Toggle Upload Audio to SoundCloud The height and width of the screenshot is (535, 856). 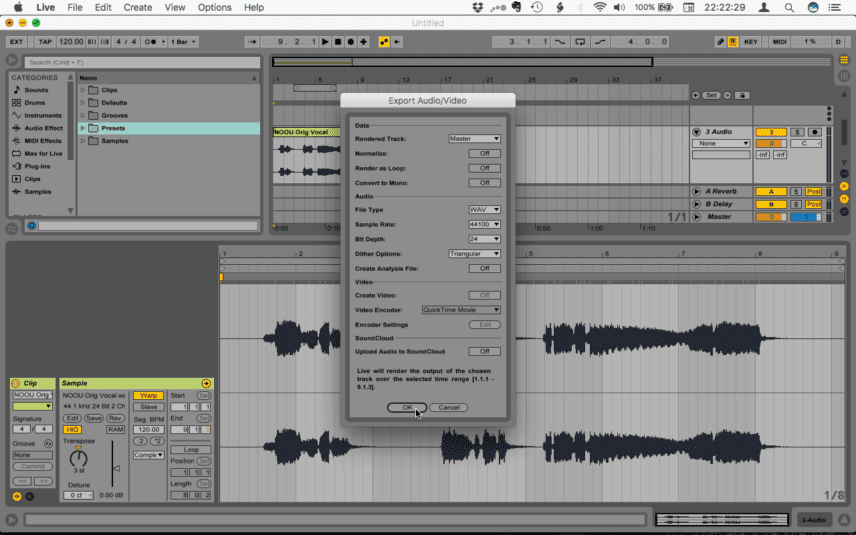point(484,352)
